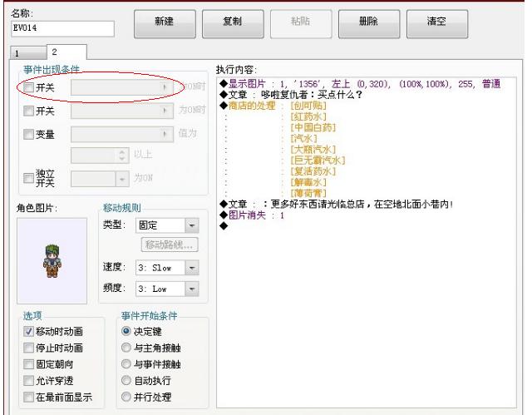Focus the 名称 field containing EV014

coord(63,28)
